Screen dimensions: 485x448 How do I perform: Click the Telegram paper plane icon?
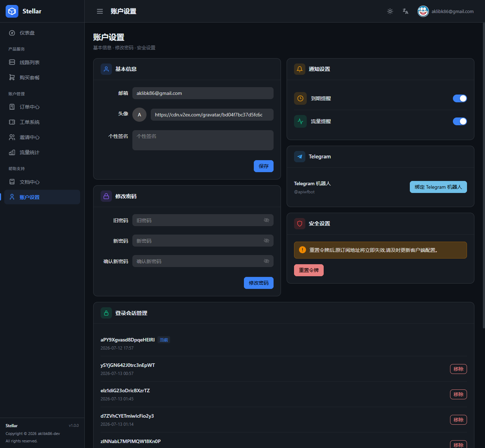point(300,157)
